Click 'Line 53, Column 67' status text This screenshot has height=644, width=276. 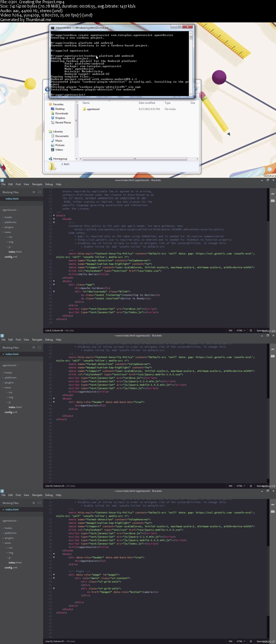coord(55,641)
